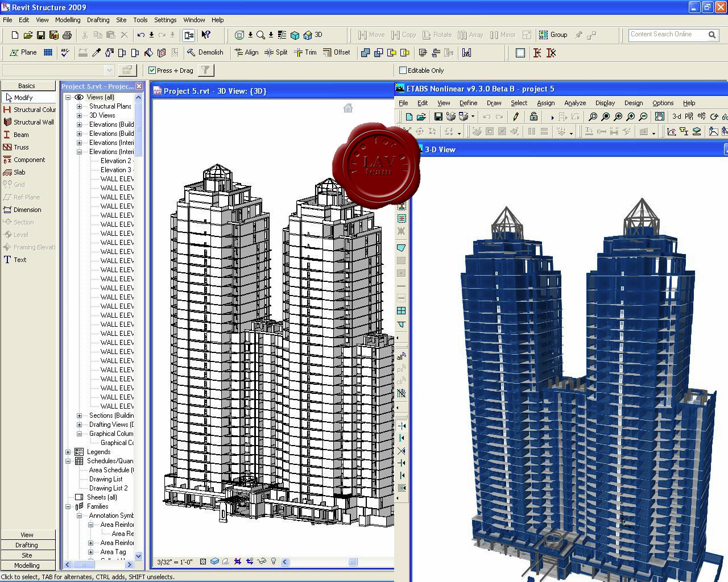This screenshot has width=728, height=582.
Task: Click the New file icon in Revit toolbar
Action: (x=15, y=35)
